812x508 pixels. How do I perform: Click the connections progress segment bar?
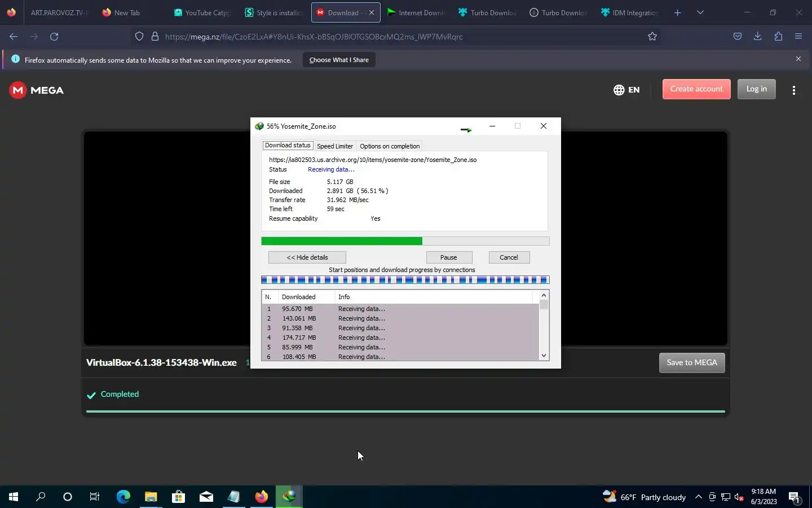pyautogui.click(x=405, y=280)
